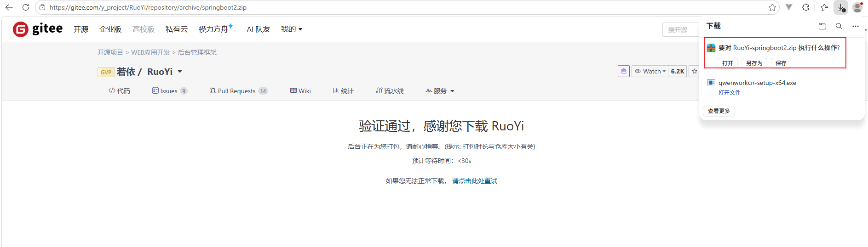Open the Pull Requests tab
This screenshot has width=868, height=247.
pos(239,91)
